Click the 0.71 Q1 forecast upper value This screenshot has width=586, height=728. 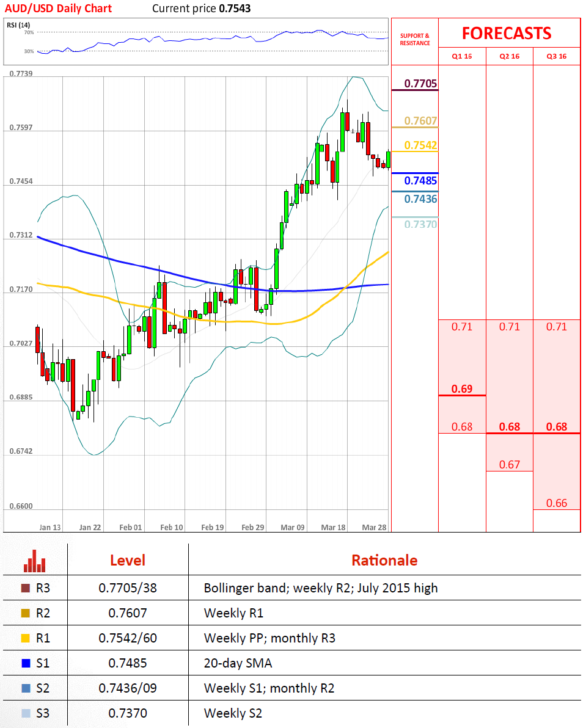coord(462,327)
